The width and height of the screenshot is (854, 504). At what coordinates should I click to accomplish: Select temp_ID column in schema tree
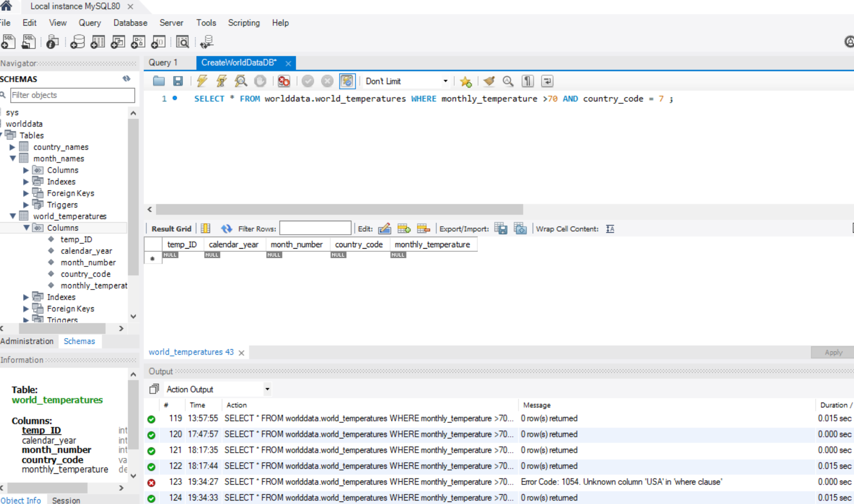point(76,239)
